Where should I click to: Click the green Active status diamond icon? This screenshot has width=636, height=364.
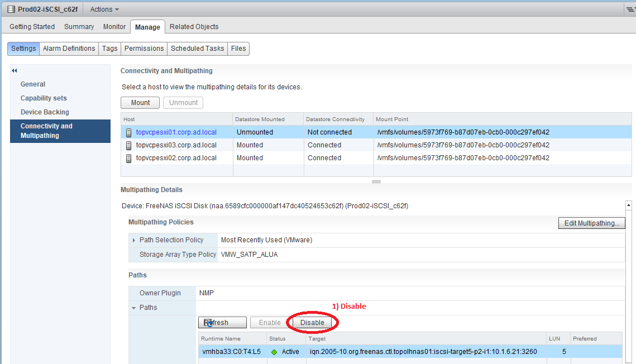274,352
